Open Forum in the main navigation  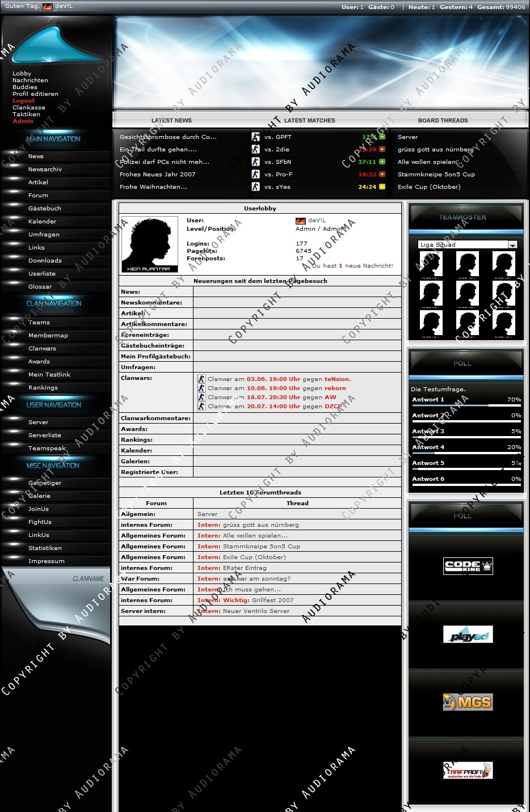tap(38, 196)
